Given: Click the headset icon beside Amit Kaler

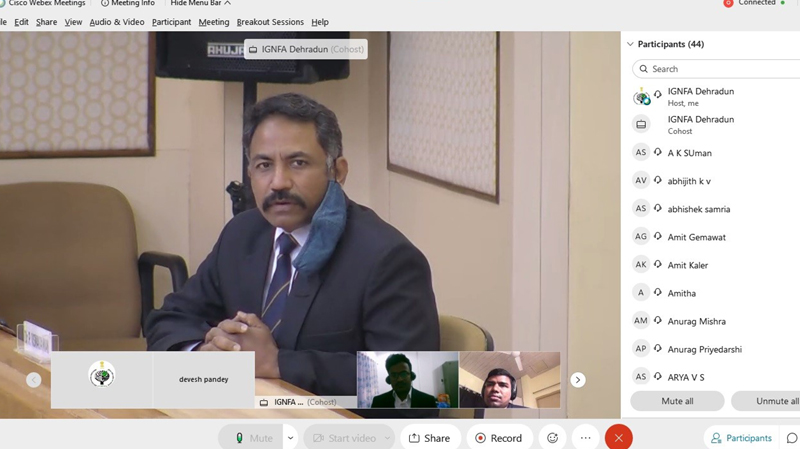Looking at the screenshot, I should point(658,265).
